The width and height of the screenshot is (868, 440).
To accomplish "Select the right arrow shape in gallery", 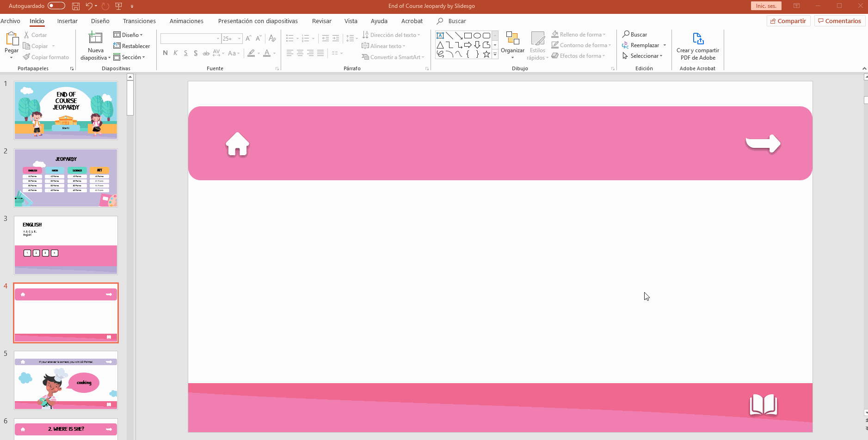I will pos(468,45).
